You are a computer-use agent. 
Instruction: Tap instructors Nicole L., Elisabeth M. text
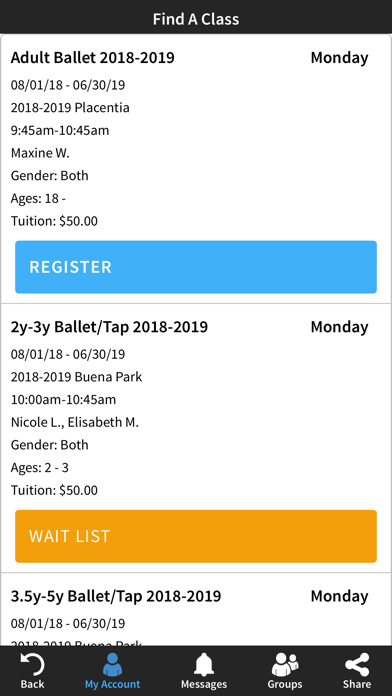point(75,422)
